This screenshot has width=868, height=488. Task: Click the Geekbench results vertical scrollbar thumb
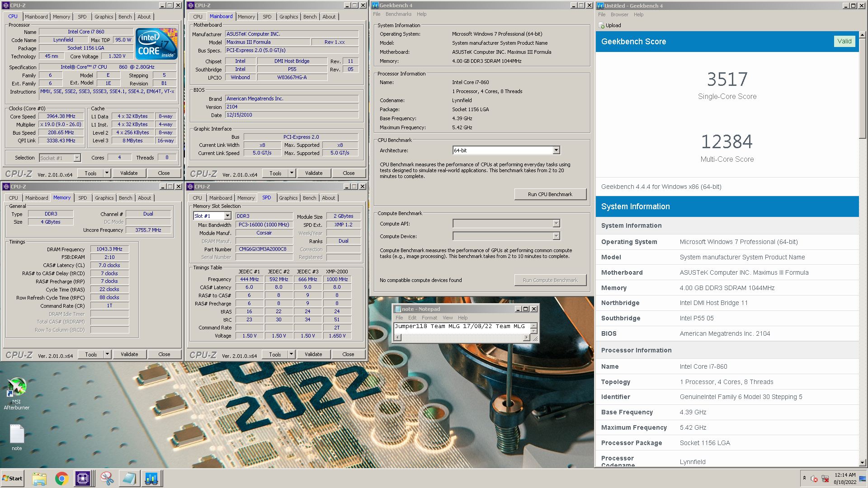[x=862, y=88]
